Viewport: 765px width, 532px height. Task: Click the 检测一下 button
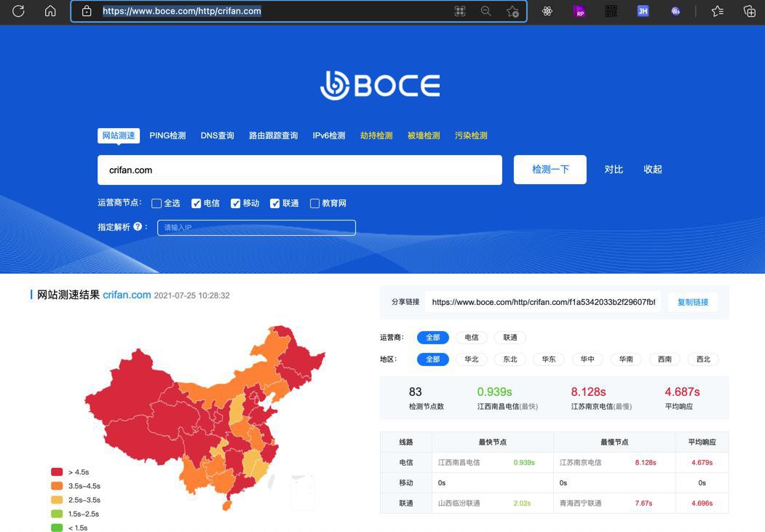[x=550, y=170]
